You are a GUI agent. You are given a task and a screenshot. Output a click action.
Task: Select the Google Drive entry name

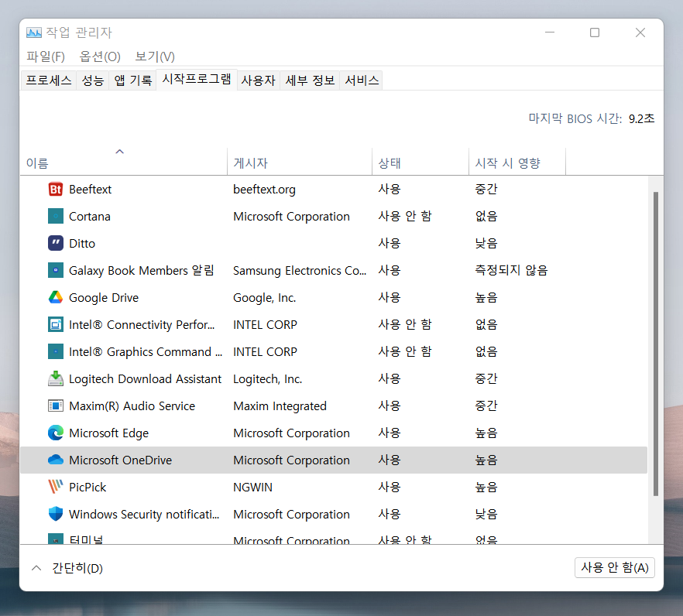tap(104, 298)
